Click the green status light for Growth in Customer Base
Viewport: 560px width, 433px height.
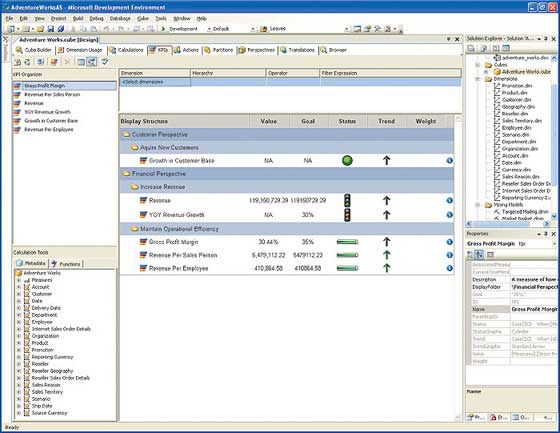pyautogui.click(x=347, y=161)
